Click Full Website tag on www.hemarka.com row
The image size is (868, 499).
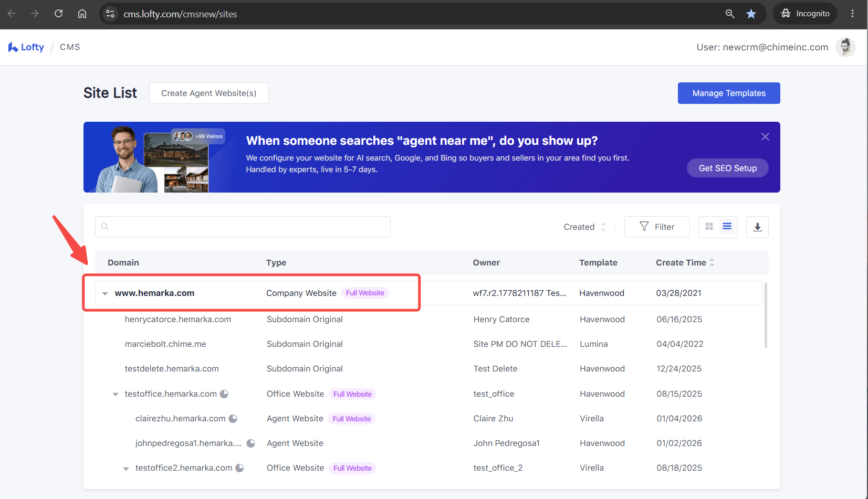coord(365,293)
